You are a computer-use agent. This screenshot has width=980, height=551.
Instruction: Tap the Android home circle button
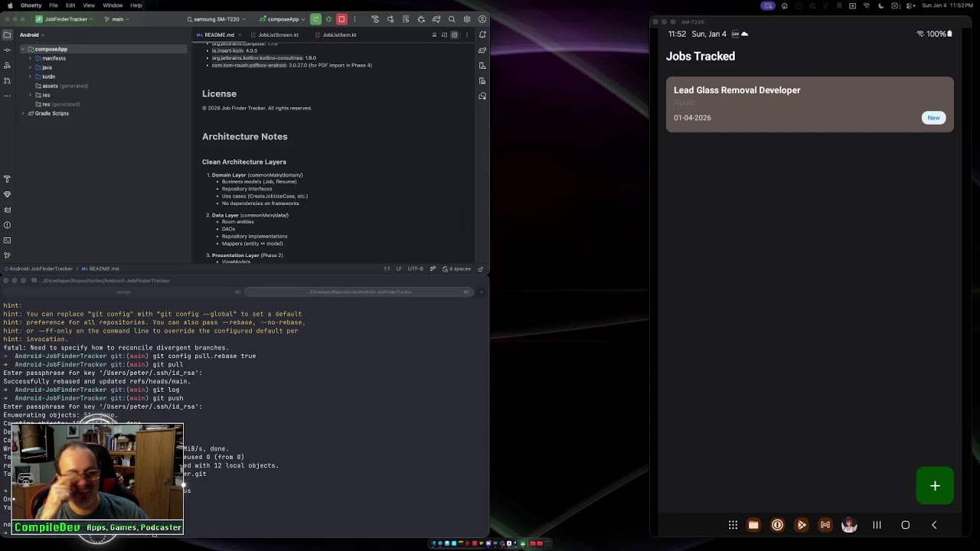[x=905, y=525]
